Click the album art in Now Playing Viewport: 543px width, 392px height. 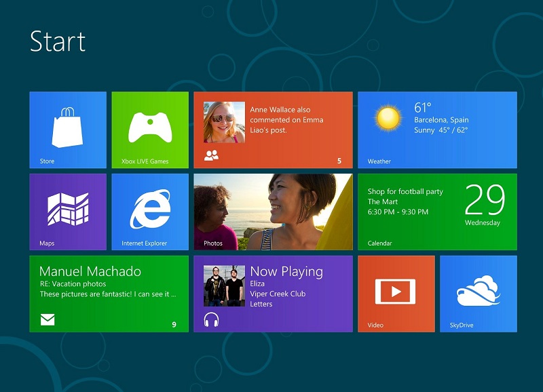click(x=224, y=286)
